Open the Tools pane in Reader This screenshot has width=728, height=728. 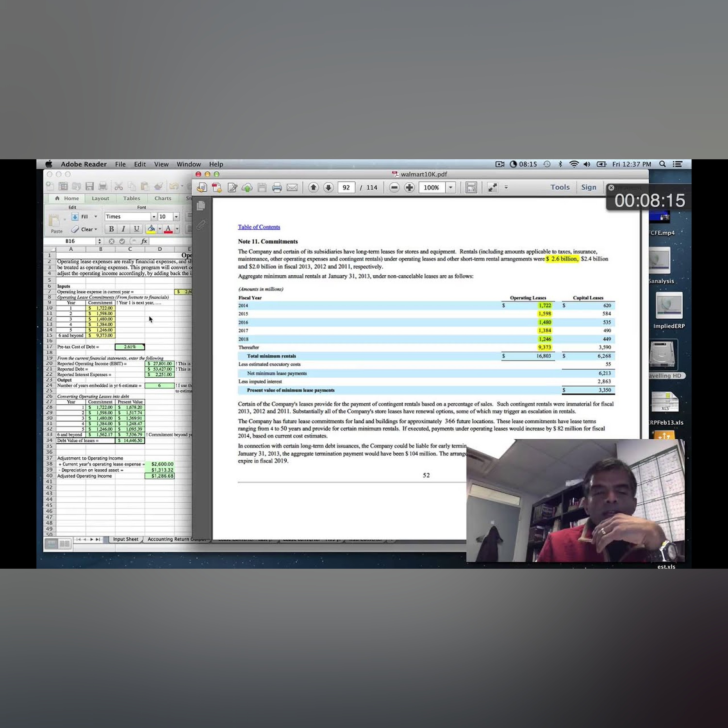point(560,187)
